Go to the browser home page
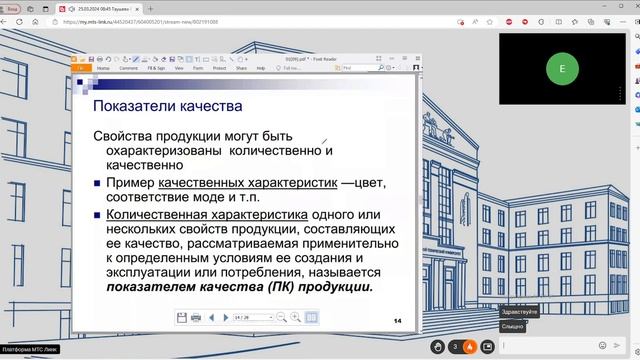 click(35, 22)
